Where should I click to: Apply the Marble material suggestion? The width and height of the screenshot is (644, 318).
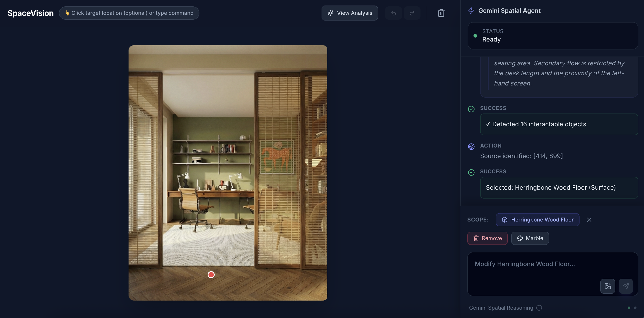click(x=530, y=238)
